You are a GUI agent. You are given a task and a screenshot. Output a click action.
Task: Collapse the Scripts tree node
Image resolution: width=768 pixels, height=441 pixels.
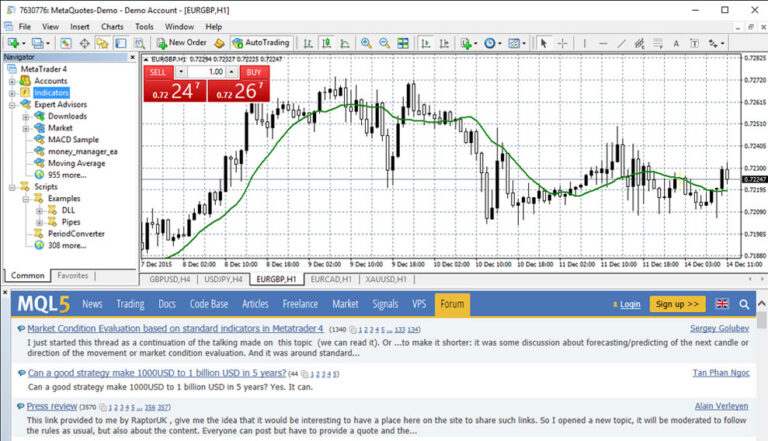tap(12, 187)
